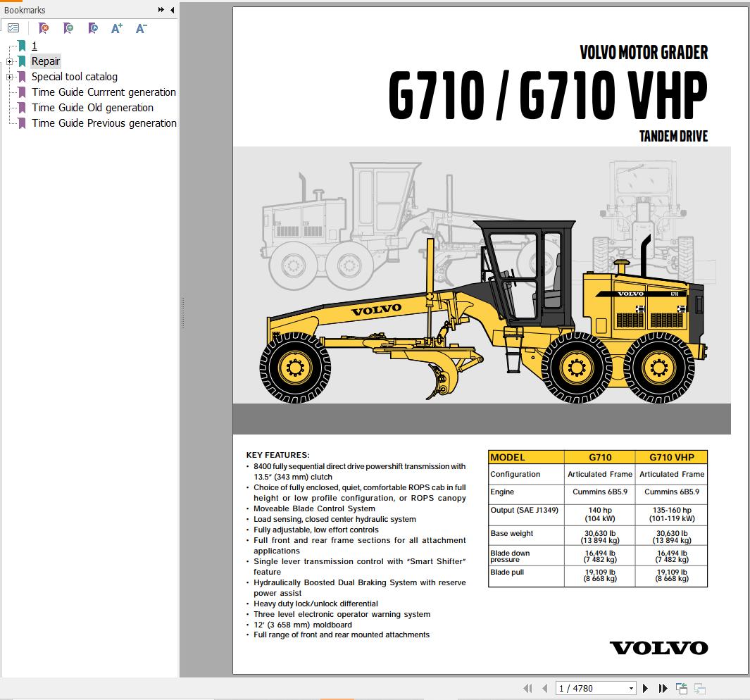Click bookmark icon beside Time Guide Previous generation
This screenshot has width=750, height=700.
[22, 123]
